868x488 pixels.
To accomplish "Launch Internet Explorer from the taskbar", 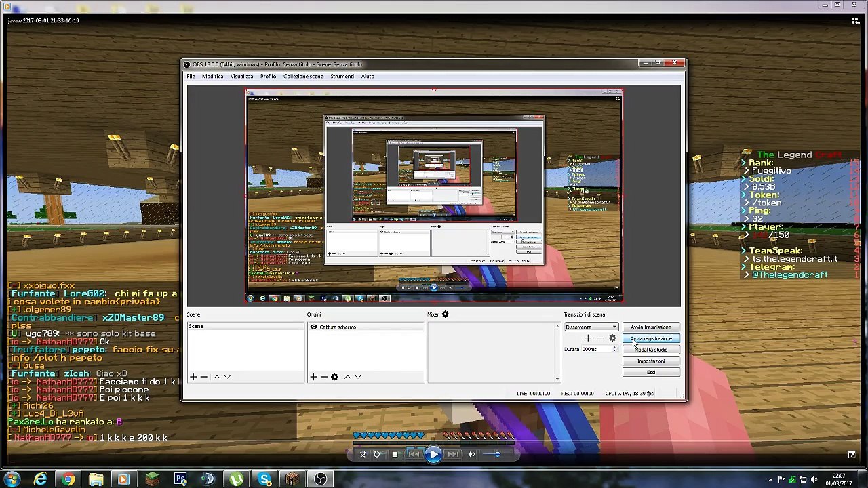I will click(41, 480).
